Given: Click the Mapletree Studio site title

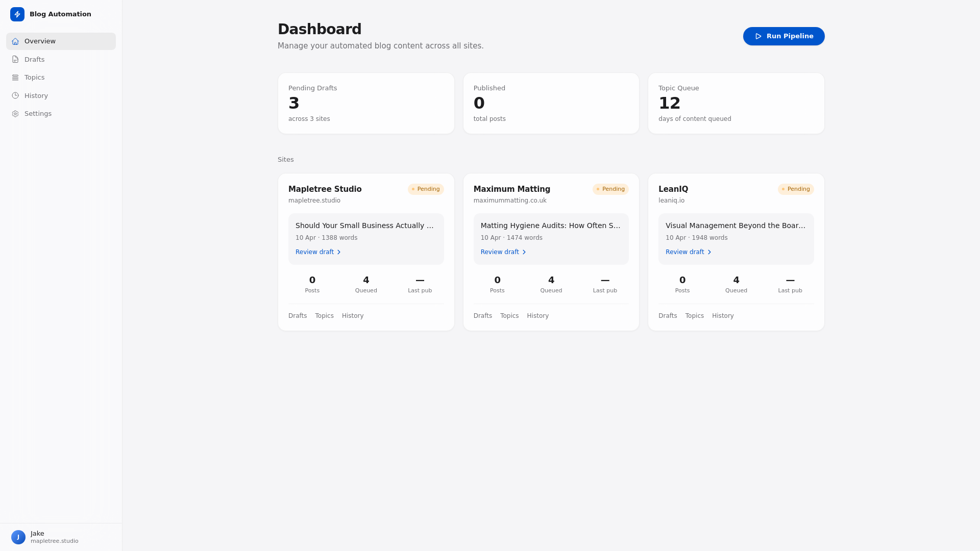Looking at the screenshot, I should pos(325,189).
